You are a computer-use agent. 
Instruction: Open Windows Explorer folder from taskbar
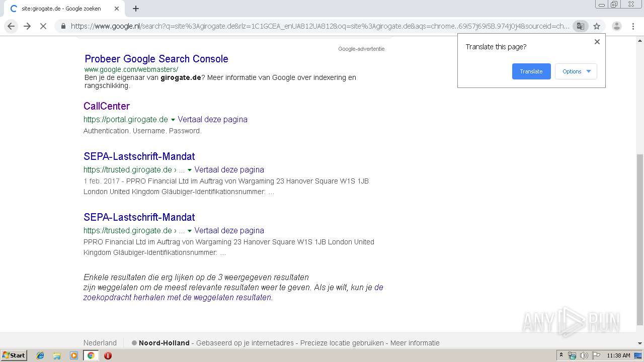57,355
